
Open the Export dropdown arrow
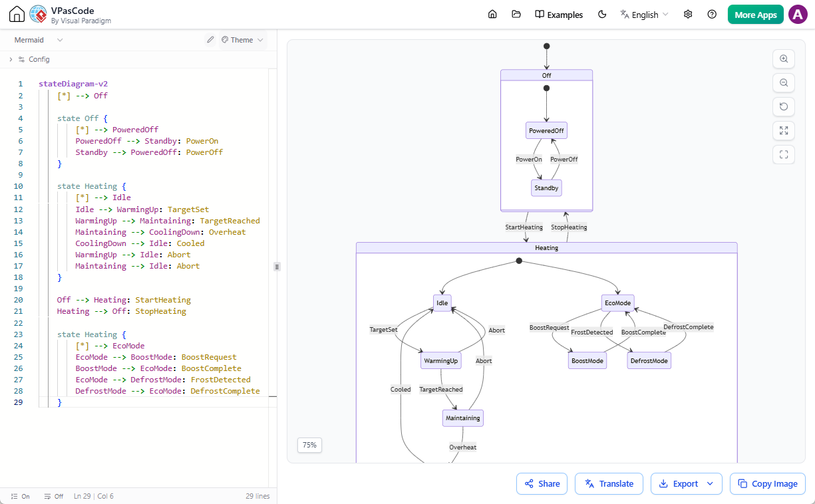pyautogui.click(x=711, y=483)
